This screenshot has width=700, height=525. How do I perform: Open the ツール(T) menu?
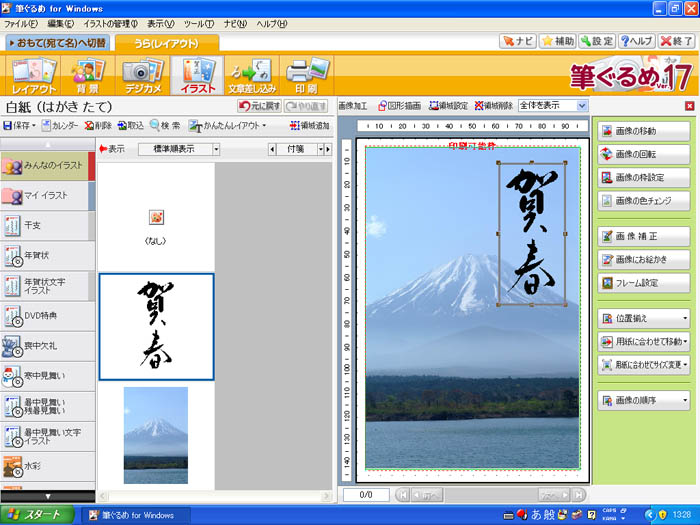pos(198,22)
